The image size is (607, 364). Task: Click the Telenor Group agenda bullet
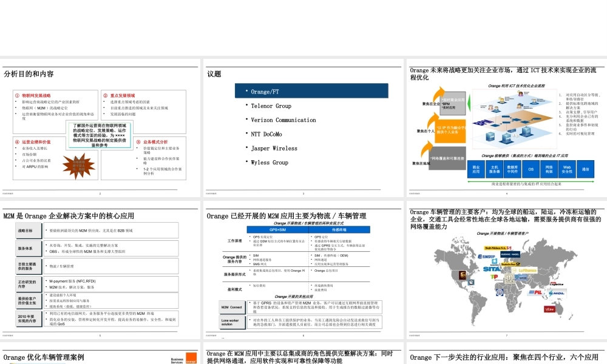tap(271, 106)
